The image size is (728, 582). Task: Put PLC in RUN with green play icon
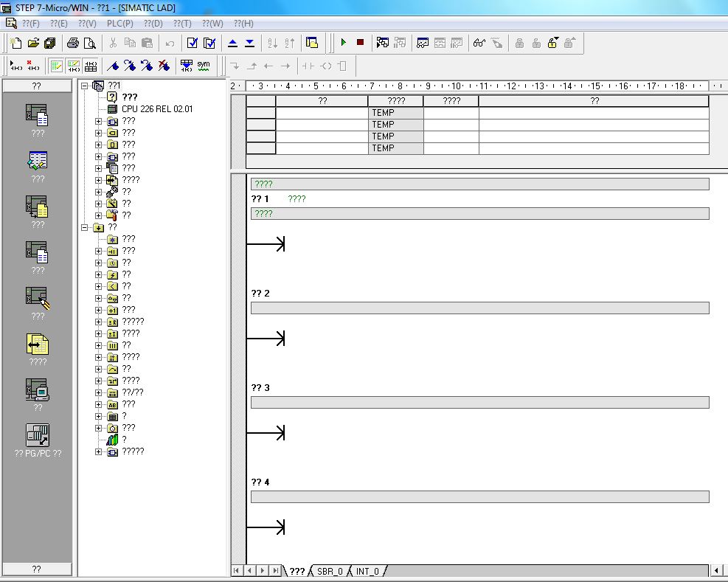(x=344, y=43)
